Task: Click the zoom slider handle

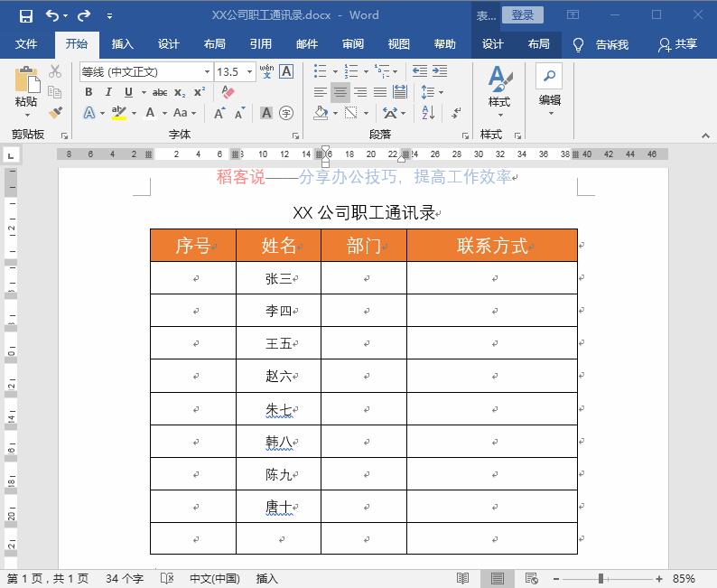Action: (601, 579)
